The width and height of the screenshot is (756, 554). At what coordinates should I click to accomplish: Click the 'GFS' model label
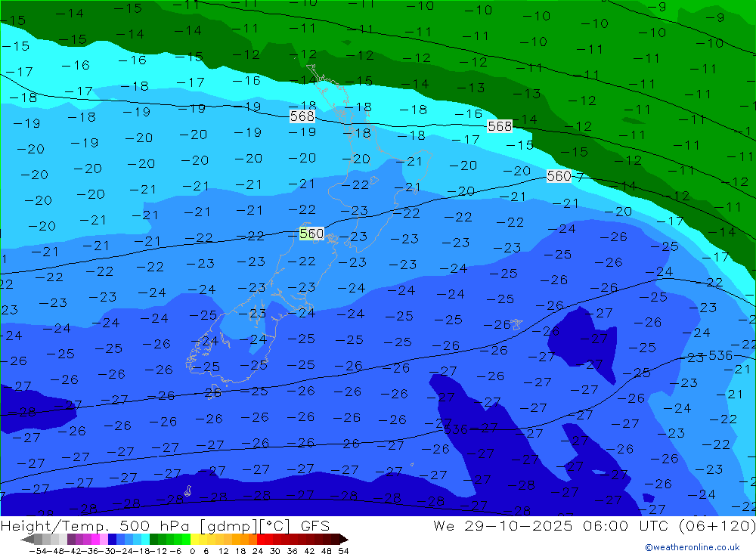[315, 525]
